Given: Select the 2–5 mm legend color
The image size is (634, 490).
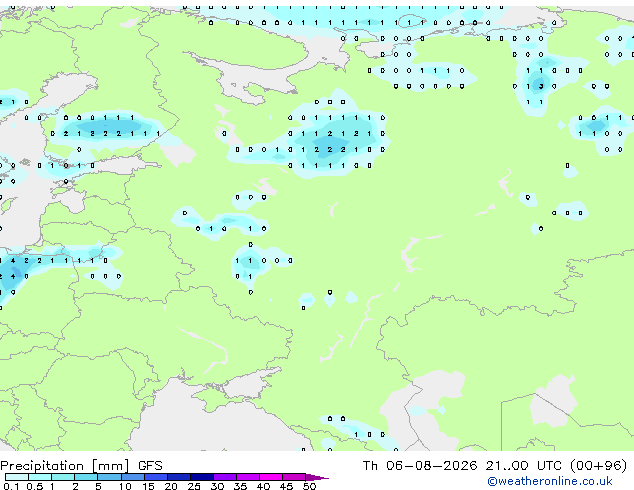Looking at the screenshot, I should coord(86,477).
